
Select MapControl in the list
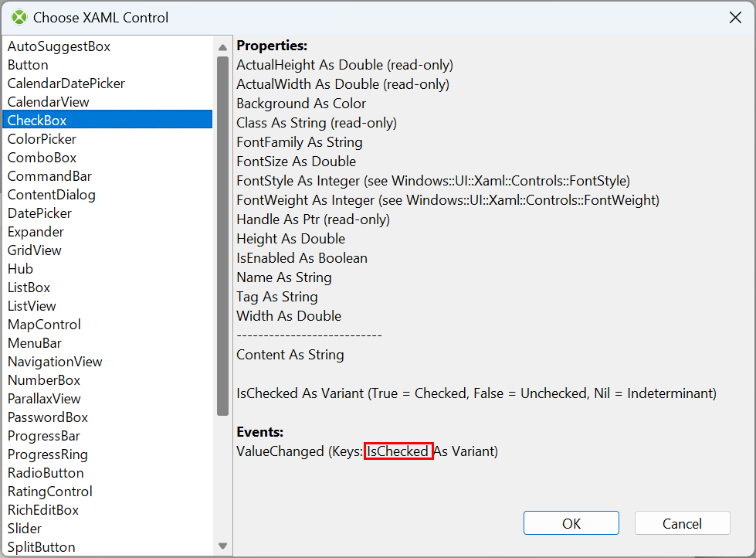pos(107,325)
